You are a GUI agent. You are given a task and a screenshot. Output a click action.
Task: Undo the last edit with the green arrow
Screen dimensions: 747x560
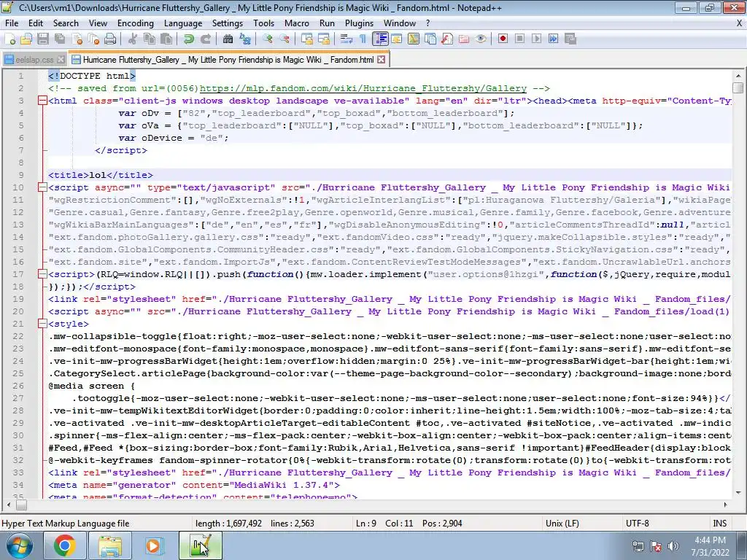189,39
